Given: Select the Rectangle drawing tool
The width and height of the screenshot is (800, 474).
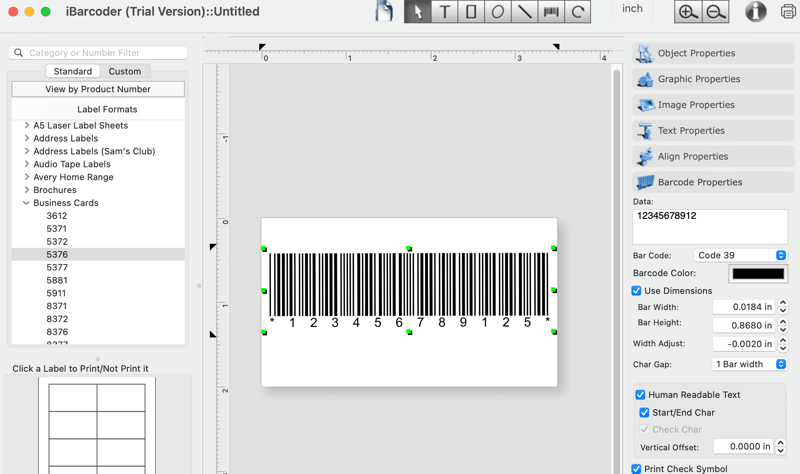Looking at the screenshot, I should (471, 12).
